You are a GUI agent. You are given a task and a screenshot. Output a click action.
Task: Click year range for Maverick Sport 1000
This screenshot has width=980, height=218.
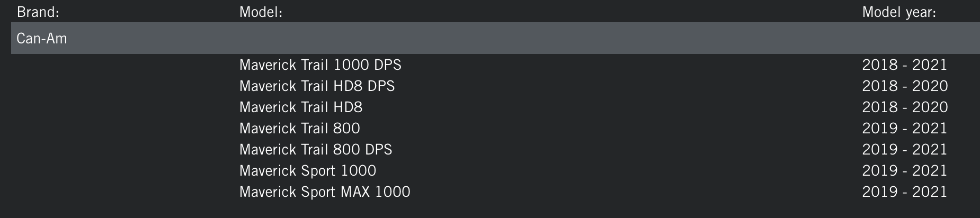point(904,170)
